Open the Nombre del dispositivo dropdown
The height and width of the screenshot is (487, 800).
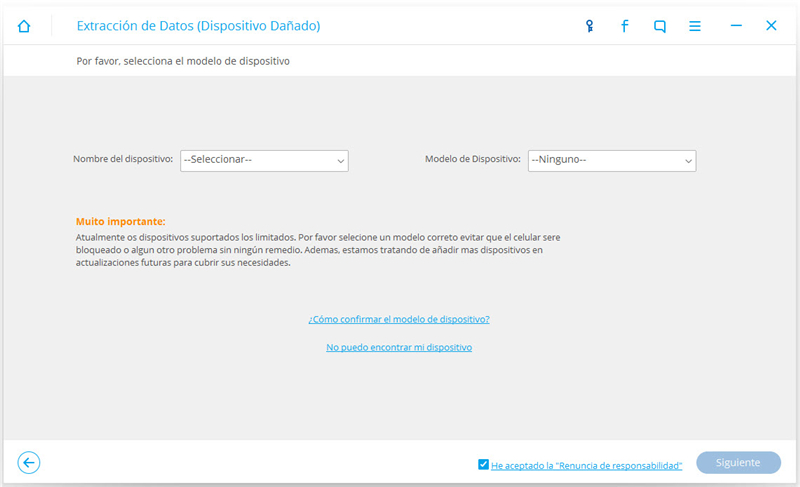[x=264, y=161]
